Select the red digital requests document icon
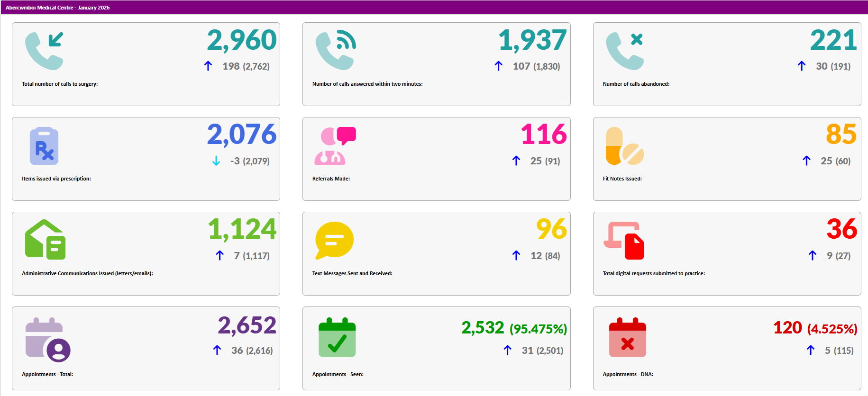 click(x=624, y=241)
